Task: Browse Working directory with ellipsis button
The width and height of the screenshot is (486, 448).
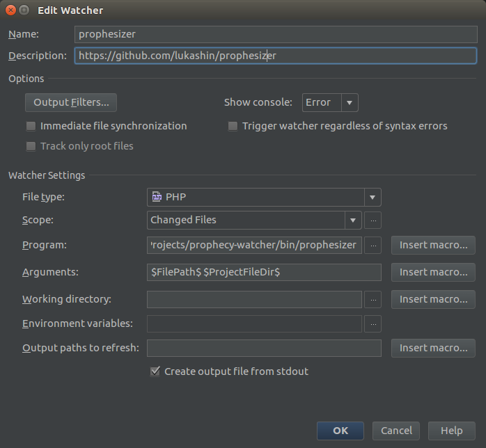Action: click(373, 299)
